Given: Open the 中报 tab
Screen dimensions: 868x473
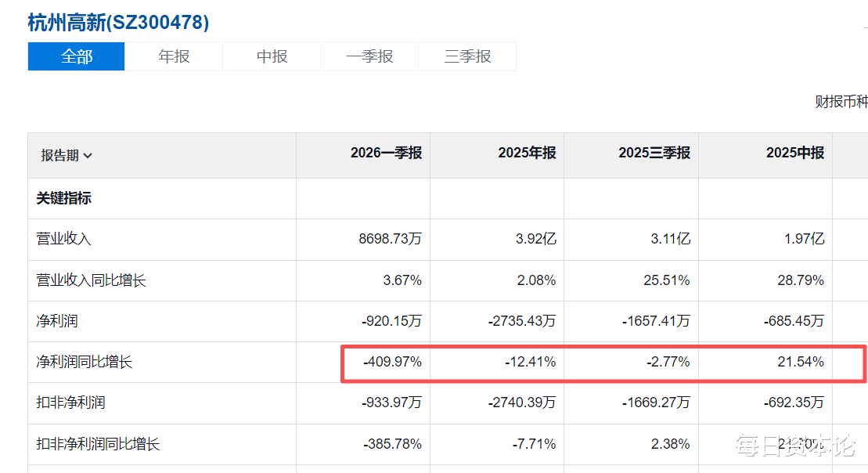Looking at the screenshot, I should click(272, 56).
